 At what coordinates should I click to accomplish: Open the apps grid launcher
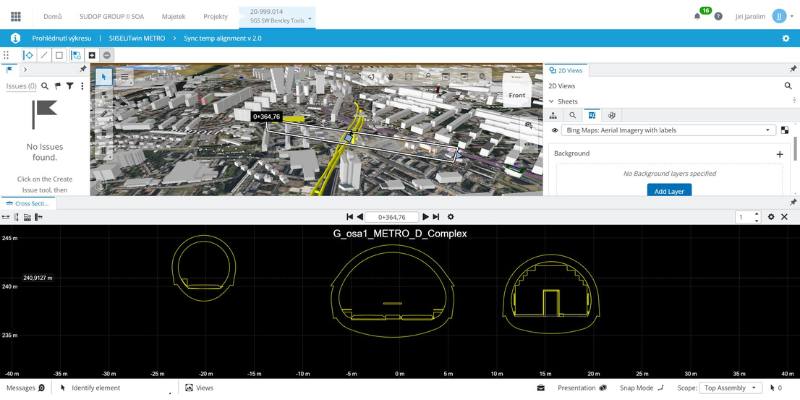pyautogui.click(x=15, y=16)
